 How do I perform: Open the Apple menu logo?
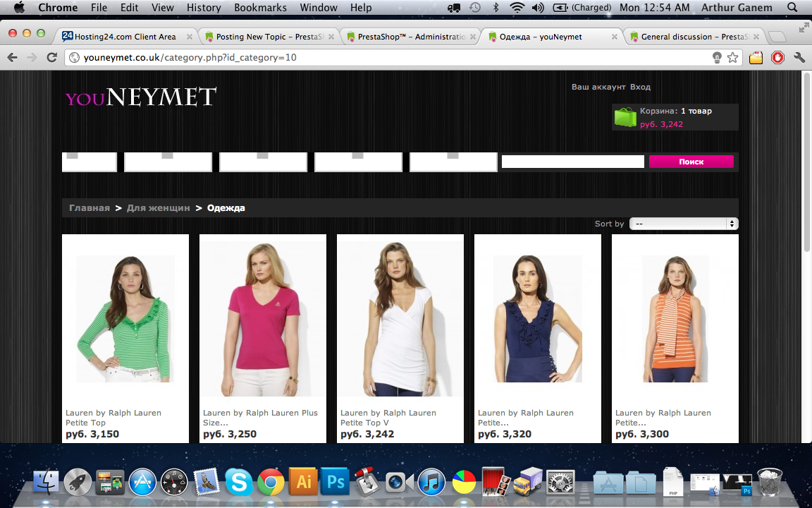pyautogui.click(x=19, y=7)
